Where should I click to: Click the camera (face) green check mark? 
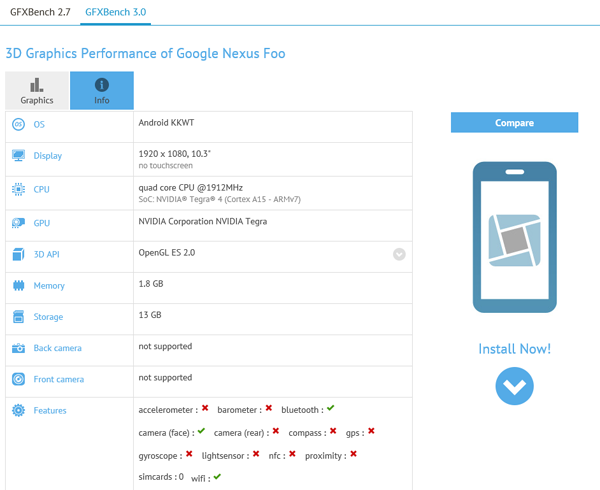(201, 431)
